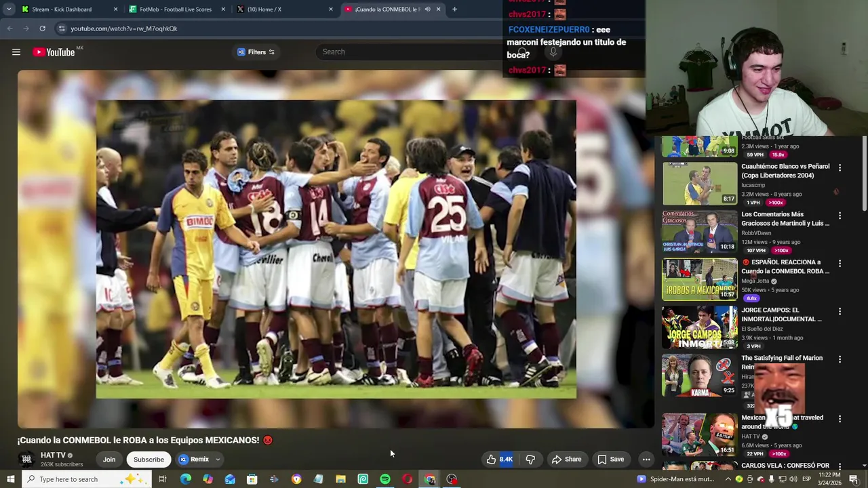Viewport: 868px width, 488px height.
Task: Expand the tab search dropdown arrow
Action: (x=8, y=9)
